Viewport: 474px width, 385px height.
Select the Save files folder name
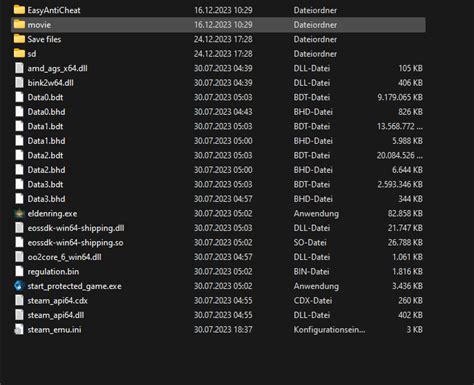pos(44,39)
